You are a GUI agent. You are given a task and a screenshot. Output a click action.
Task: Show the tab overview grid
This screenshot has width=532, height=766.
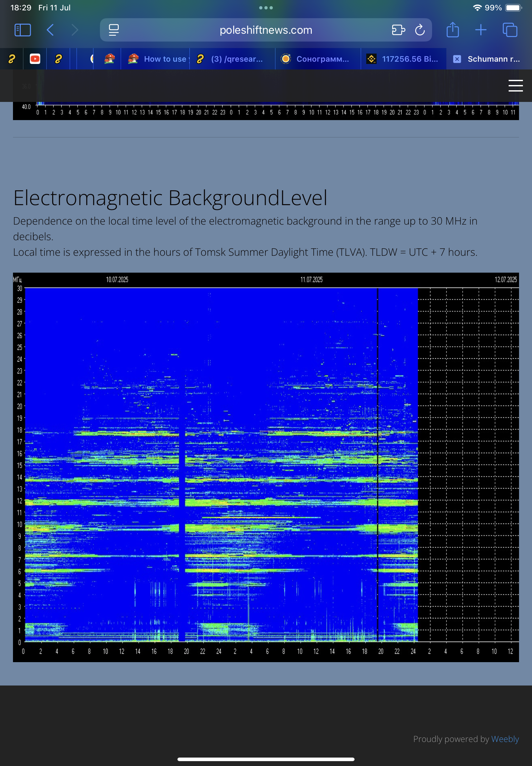coord(510,30)
